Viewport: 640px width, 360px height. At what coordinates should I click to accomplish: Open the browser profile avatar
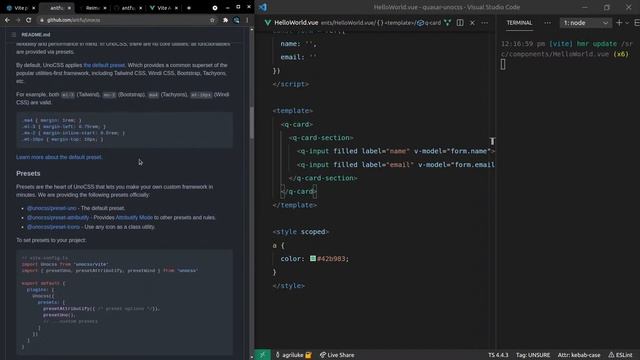click(x=236, y=20)
